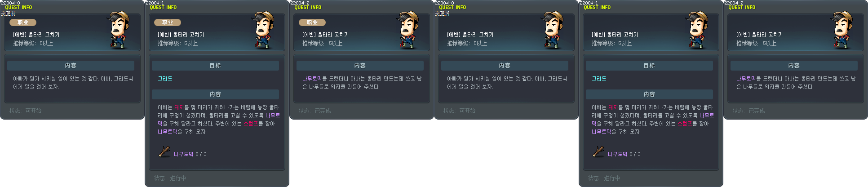Click the 状态: 可开始 status in the 变更前 panel

pyautogui.click(x=26, y=111)
